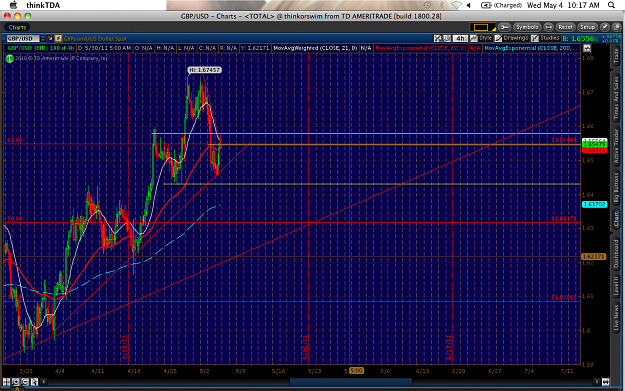Open the Style menu
The height and width of the screenshot is (391, 625).
click(x=481, y=38)
